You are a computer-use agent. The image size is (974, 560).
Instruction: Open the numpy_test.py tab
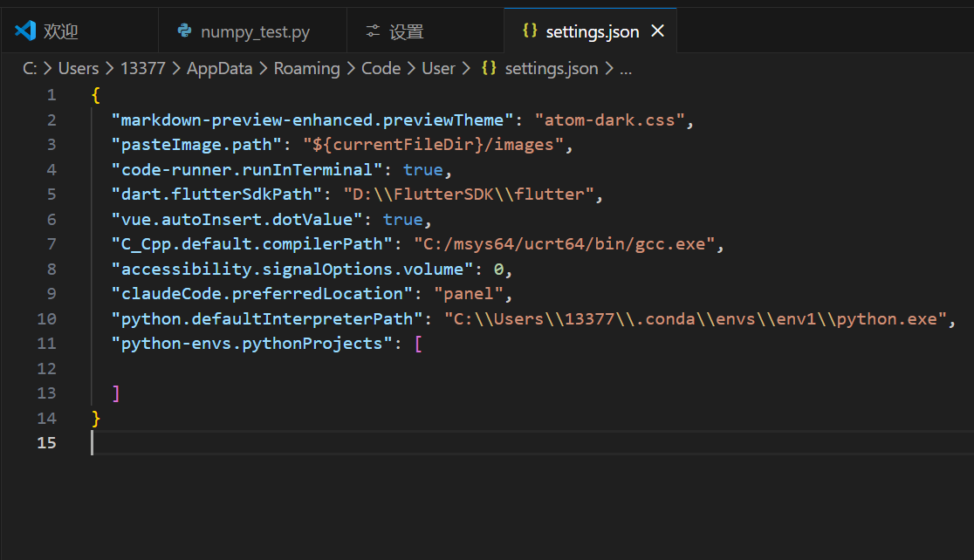(252, 31)
